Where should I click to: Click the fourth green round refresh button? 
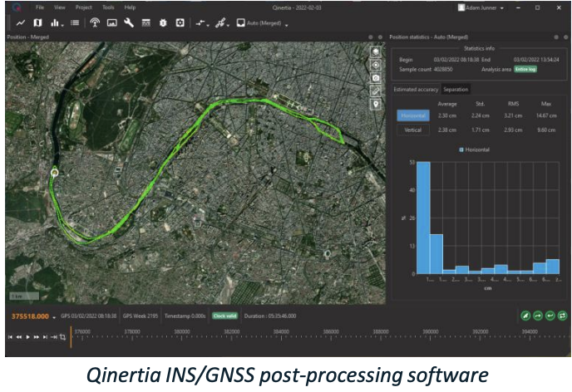coord(563,316)
